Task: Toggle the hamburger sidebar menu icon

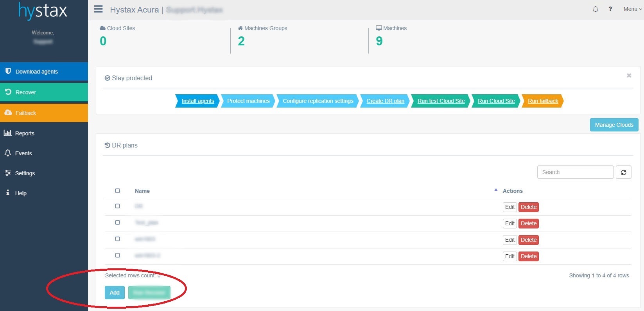Action: click(x=98, y=9)
